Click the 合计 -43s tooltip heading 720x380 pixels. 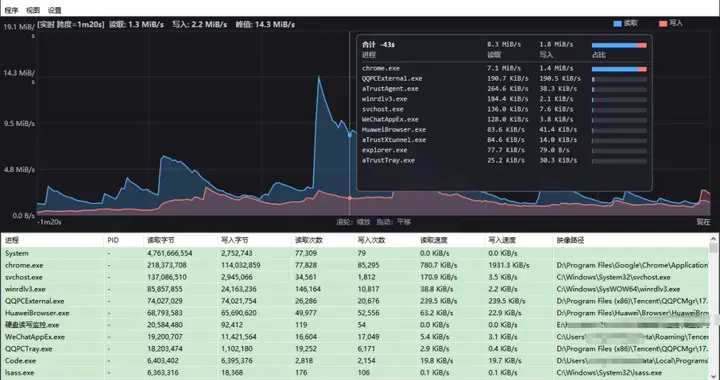[x=378, y=45]
